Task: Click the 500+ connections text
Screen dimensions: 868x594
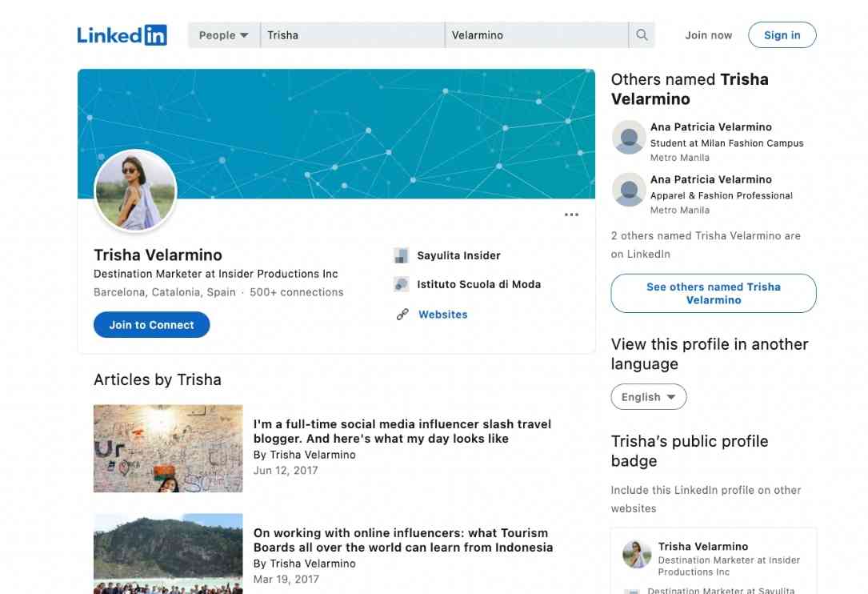Action: (297, 292)
